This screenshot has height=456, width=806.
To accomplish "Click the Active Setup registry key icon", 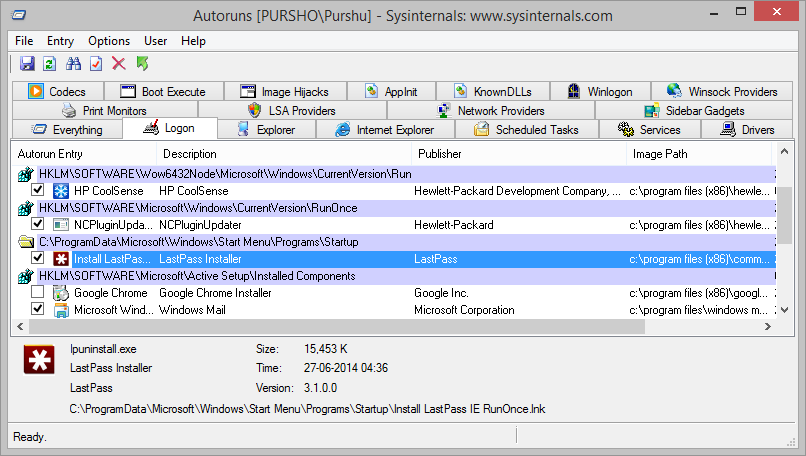I will pos(25,276).
